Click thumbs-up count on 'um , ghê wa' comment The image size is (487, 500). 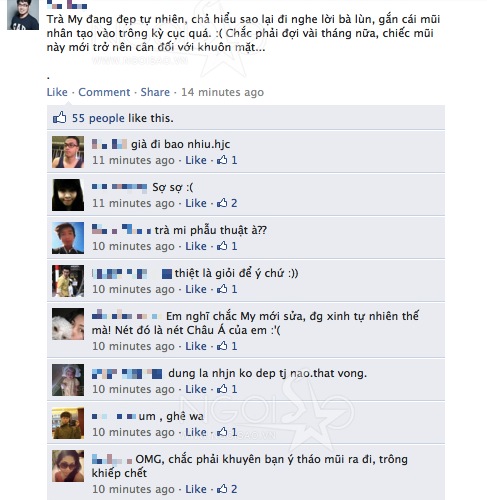pos(227,432)
